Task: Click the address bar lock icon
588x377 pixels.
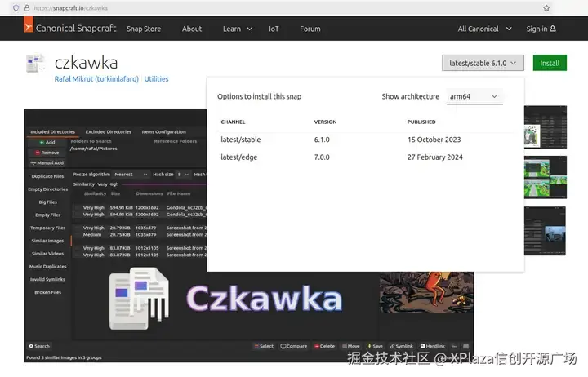Action: click(x=27, y=8)
